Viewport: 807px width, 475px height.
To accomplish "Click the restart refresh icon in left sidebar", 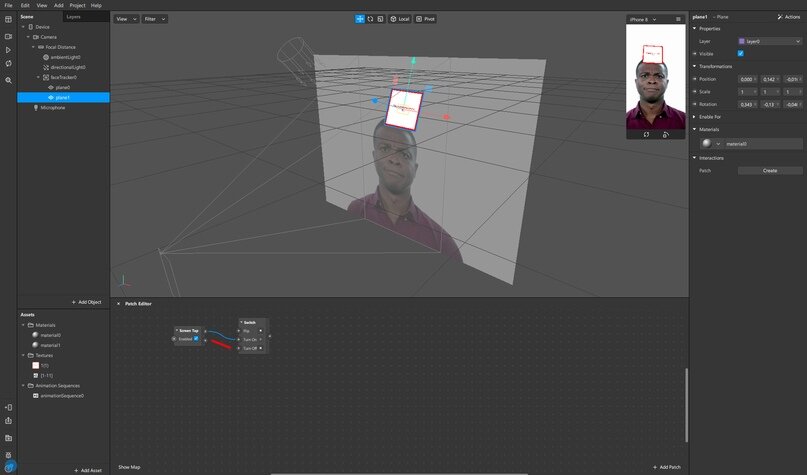I will [8, 64].
